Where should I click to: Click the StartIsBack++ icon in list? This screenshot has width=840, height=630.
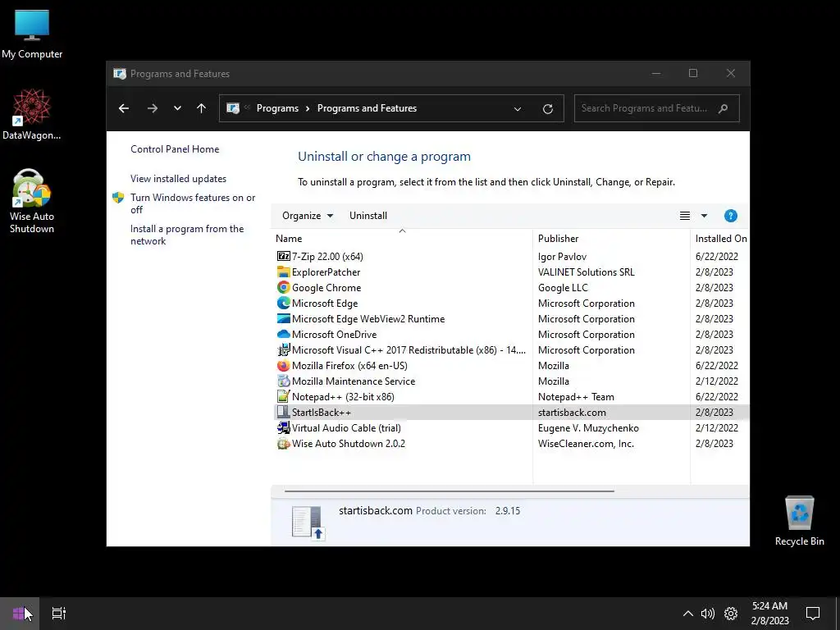(x=283, y=413)
